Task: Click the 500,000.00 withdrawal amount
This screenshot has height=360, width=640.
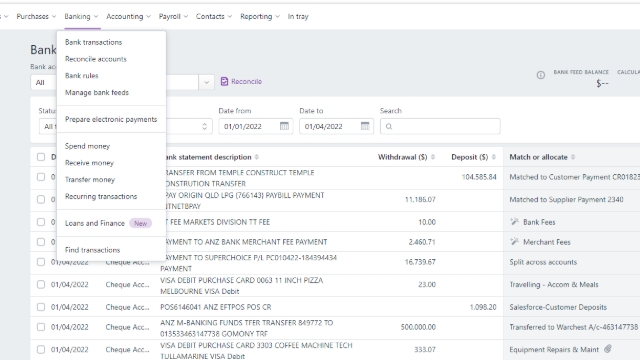Action: tap(418, 327)
